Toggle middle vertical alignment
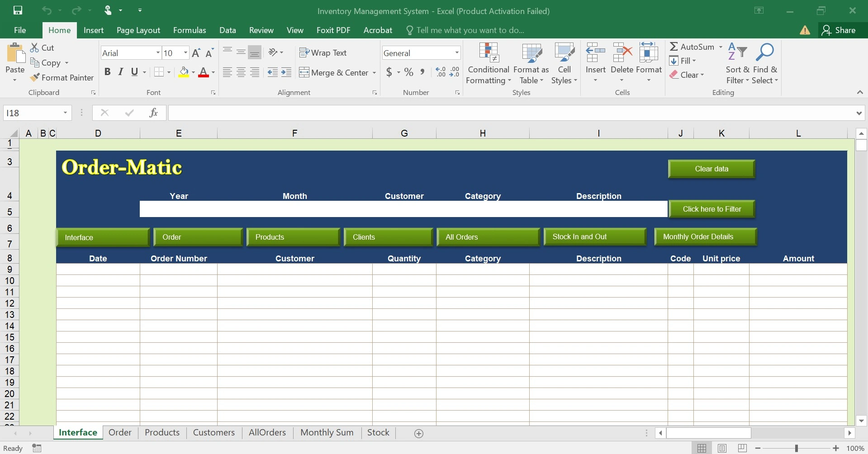The width and height of the screenshot is (868, 454). pos(241,52)
